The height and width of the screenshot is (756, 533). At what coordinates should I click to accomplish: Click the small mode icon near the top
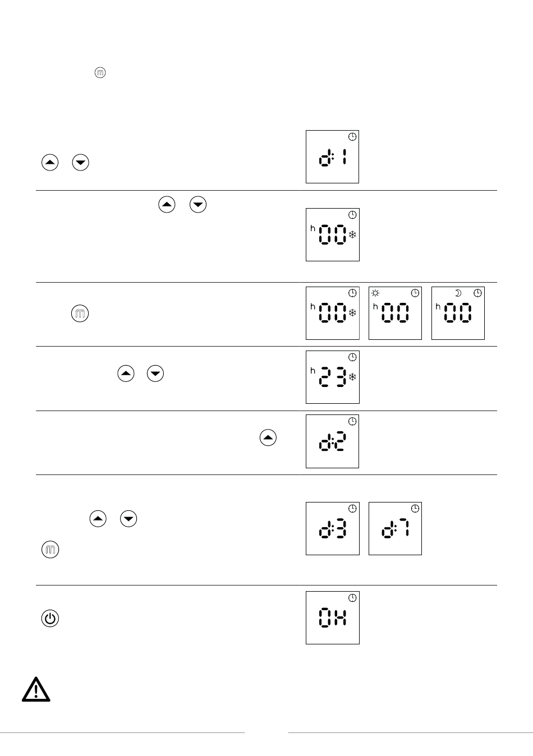click(100, 73)
